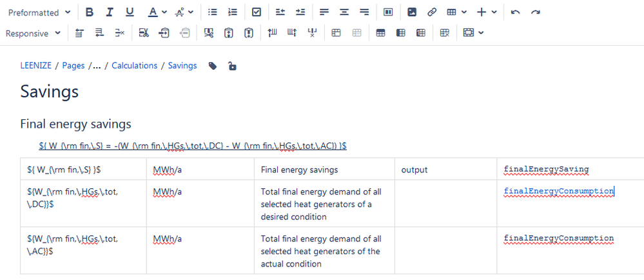Click the desired condition description cell
The width and height of the screenshot is (644, 280).
coord(324,203)
